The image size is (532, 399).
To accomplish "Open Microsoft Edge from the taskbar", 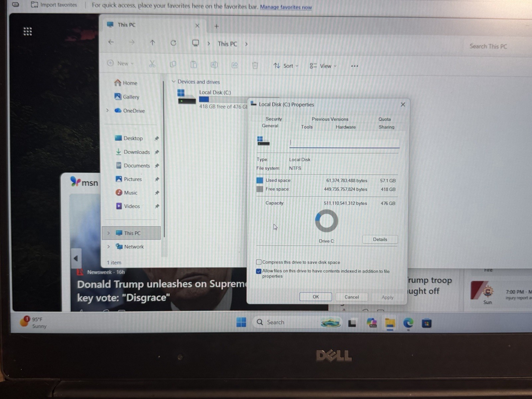I will point(408,323).
